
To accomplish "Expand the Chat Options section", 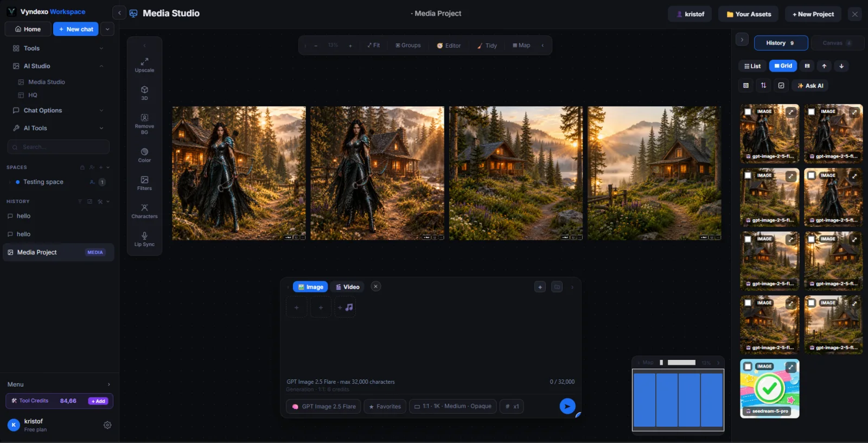I will 59,110.
